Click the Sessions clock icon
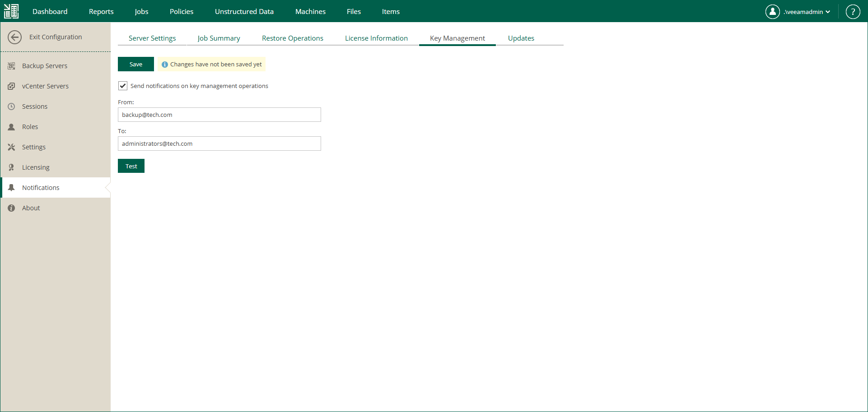This screenshot has width=868, height=412. 11,106
